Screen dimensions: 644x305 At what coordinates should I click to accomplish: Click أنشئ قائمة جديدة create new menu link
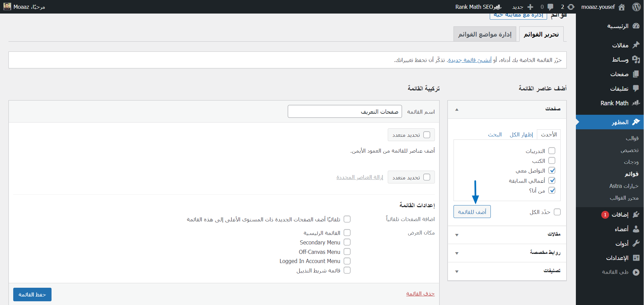[469, 60]
